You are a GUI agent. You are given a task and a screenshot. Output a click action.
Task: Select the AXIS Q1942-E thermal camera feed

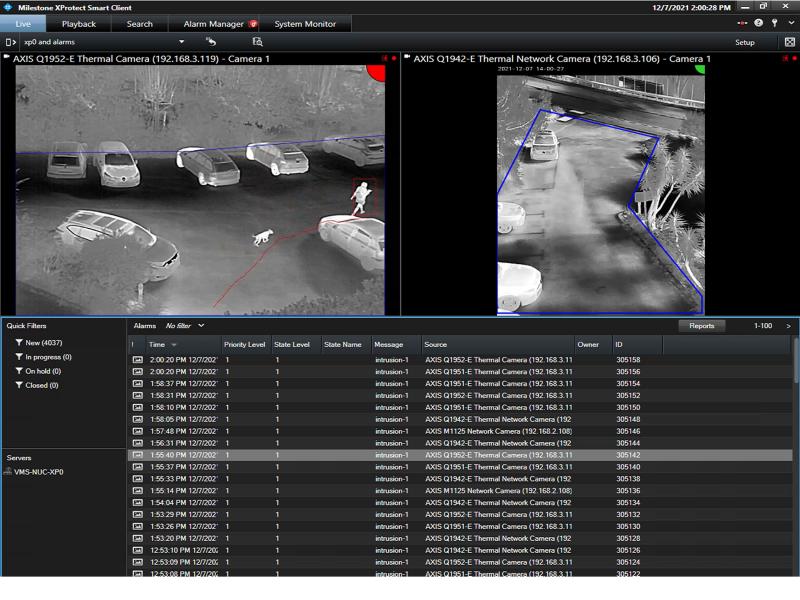click(x=601, y=189)
